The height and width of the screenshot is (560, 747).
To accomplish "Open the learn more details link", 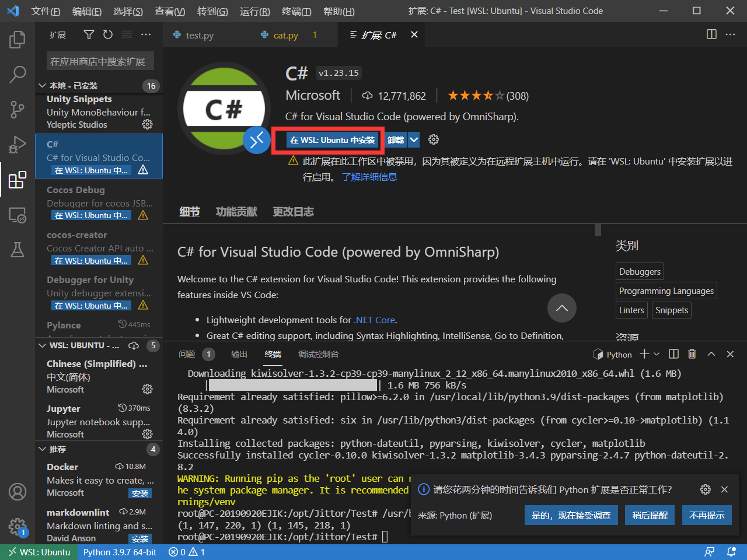I will coord(369,177).
